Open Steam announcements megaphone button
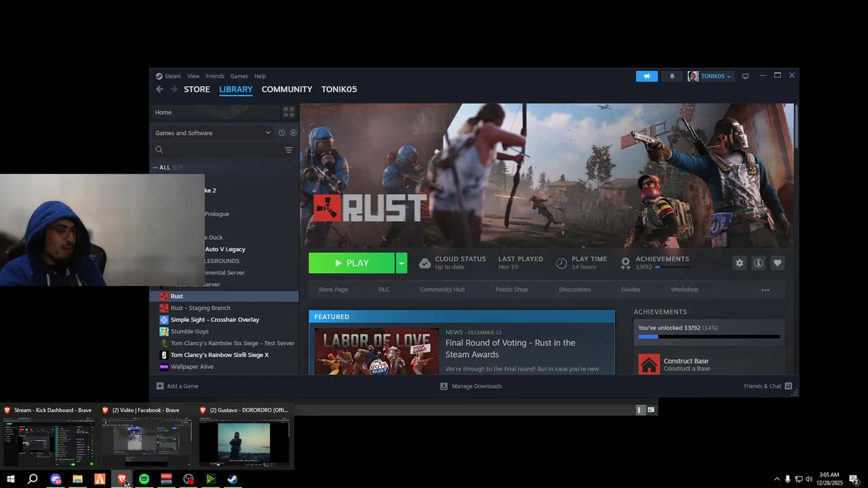 click(x=646, y=76)
